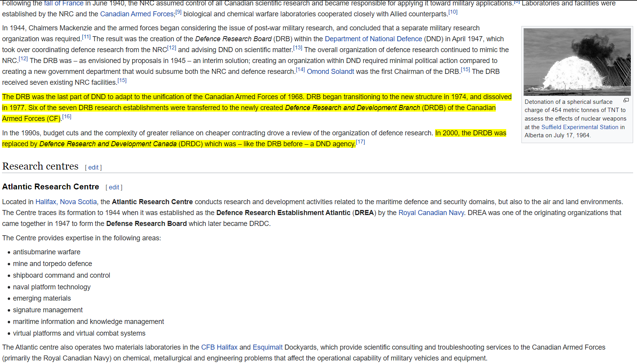Select 'maritime information and knowledge management' item
The height and width of the screenshot is (364, 637).
[88, 322]
